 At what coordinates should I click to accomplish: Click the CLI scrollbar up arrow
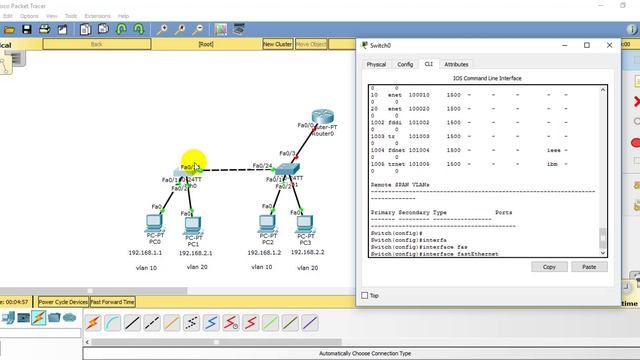602,90
